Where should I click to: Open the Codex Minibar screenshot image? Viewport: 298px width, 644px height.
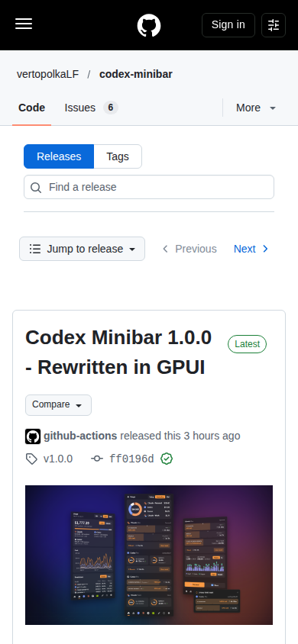tap(149, 555)
